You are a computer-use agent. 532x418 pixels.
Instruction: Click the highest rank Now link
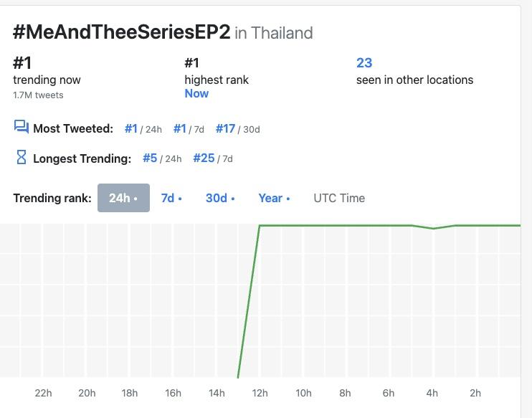(196, 93)
